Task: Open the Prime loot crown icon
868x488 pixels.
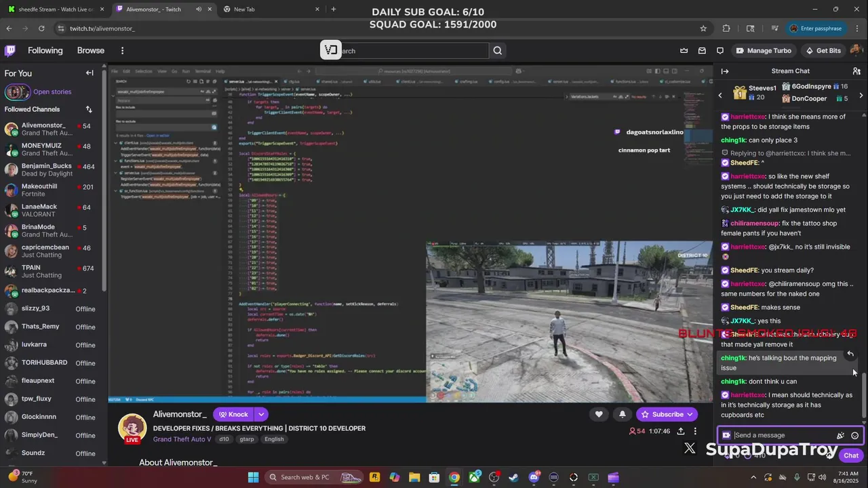Action: coord(684,51)
